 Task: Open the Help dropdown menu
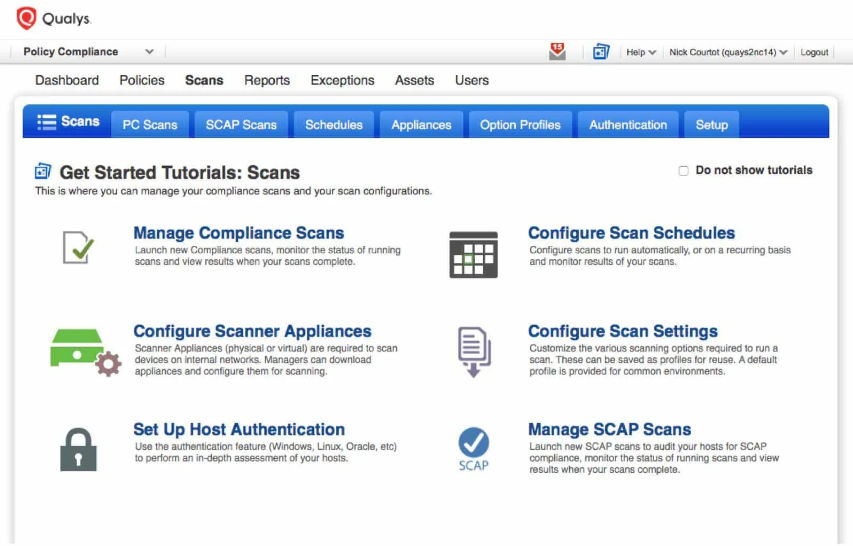click(641, 52)
